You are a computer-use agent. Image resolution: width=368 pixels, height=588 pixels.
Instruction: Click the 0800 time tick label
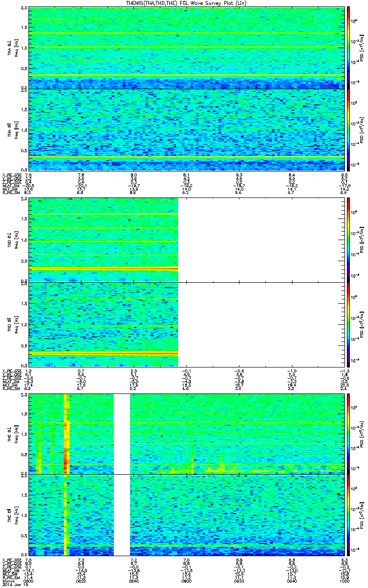tap(28, 581)
